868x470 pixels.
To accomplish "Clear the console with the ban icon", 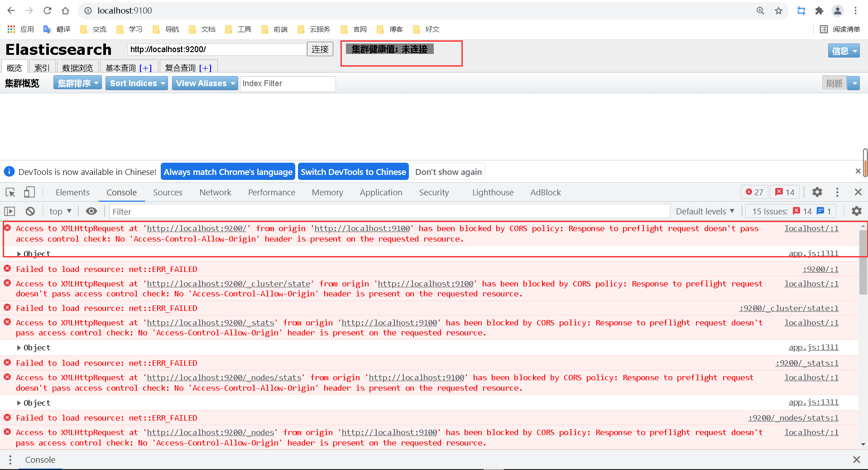I will (x=30, y=211).
